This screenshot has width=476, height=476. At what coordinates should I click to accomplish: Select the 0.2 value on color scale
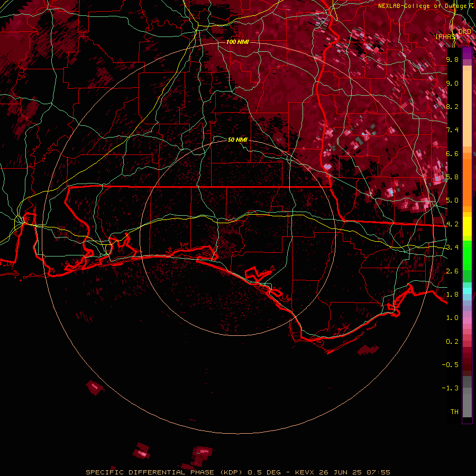[452, 342]
